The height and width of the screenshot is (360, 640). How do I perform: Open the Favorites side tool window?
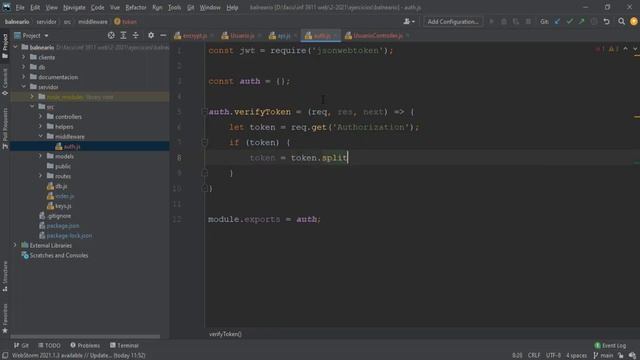click(x=5, y=318)
